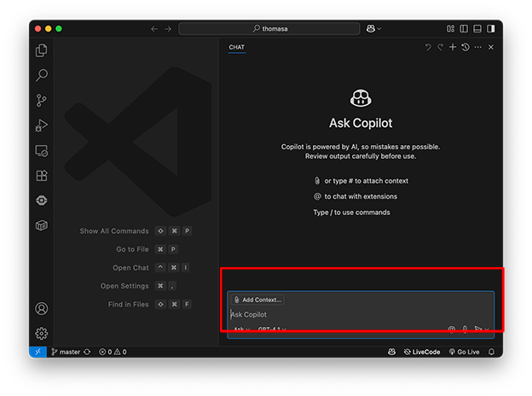
Task: Click the 'Show All Commands' hint text
Action: [114, 231]
